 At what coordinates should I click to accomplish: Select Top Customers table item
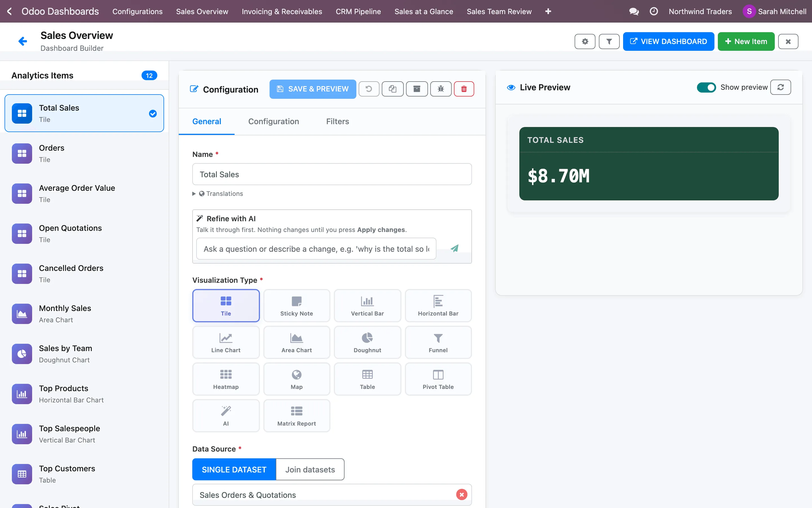pyautogui.click(x=84, y=474)
